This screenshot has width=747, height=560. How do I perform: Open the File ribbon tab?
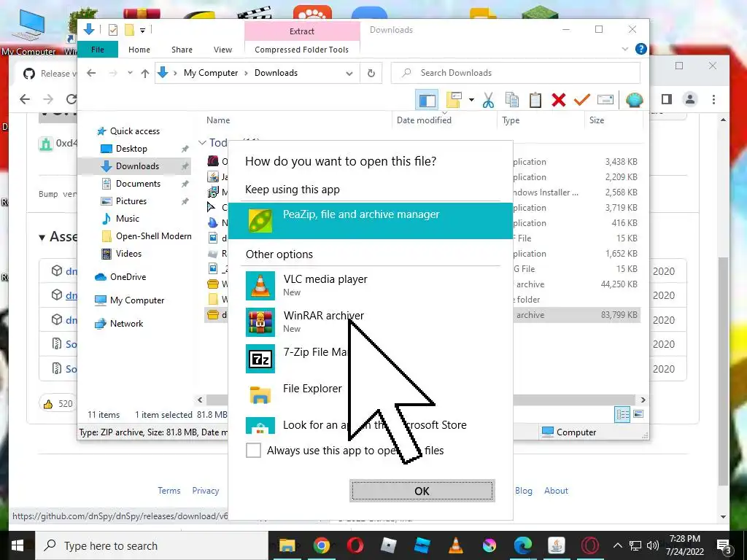tap(98, 50)
